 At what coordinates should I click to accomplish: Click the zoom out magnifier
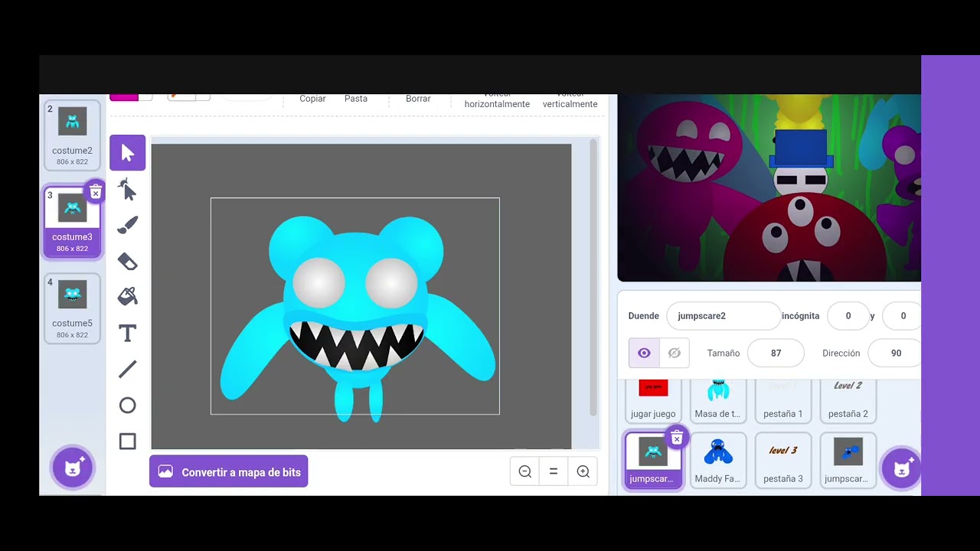(525, 471)
